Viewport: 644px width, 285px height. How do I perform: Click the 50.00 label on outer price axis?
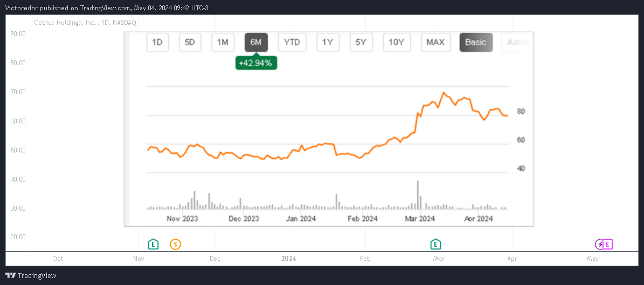coord(17,150)
